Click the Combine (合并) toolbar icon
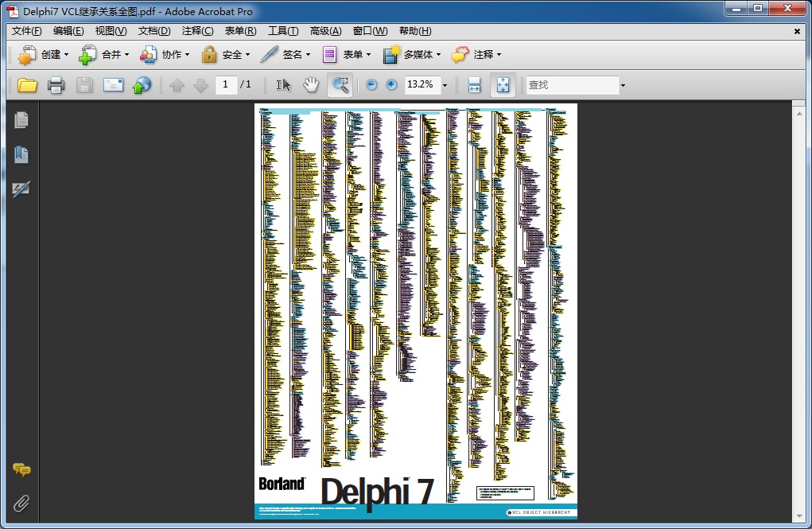 click(x=87, y=54)
